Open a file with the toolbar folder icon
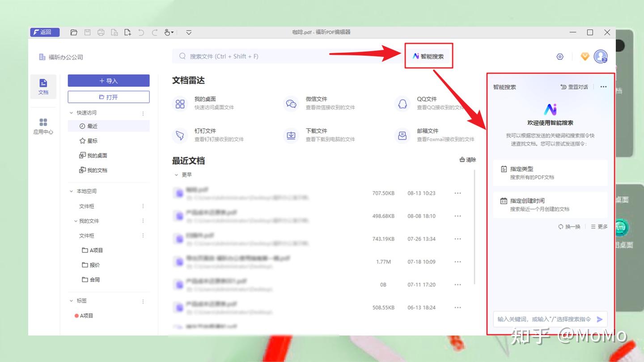 coord(74,32)
